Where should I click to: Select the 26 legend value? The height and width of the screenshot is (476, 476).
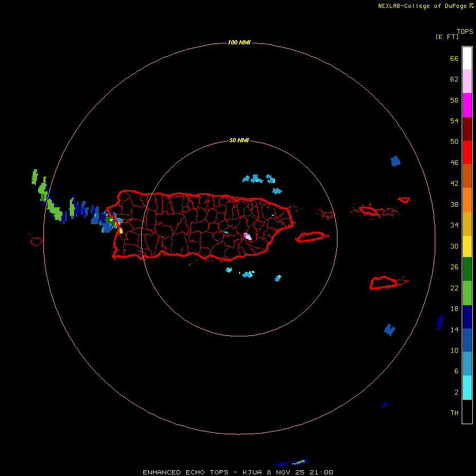coord(454,267)
